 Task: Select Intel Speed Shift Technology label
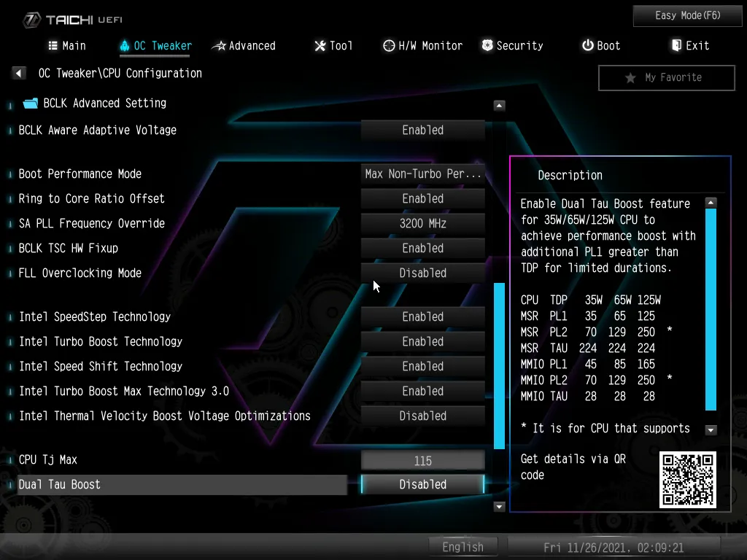point(101,366)
